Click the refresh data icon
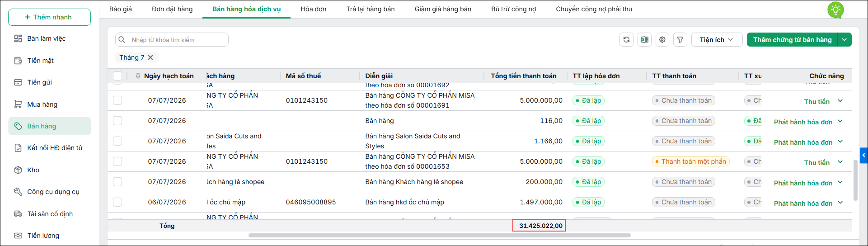This screenshot has width=868, height=246. pyautogui.click(x=626, y=40)
